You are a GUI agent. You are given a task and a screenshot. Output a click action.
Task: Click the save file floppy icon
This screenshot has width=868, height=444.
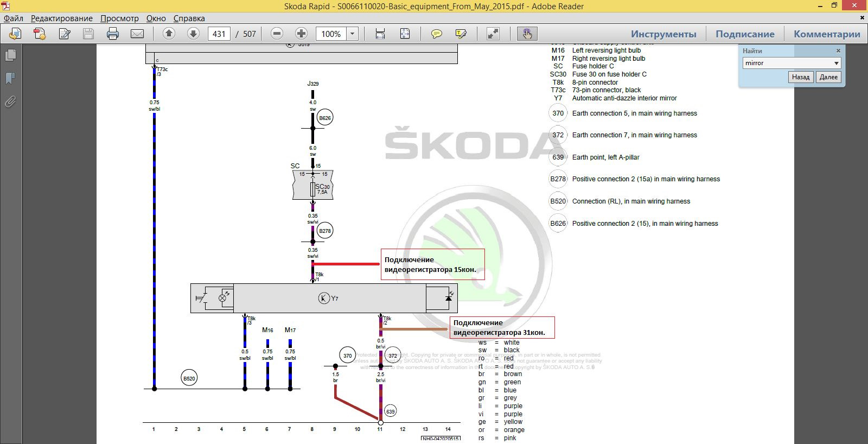(88, 34)
